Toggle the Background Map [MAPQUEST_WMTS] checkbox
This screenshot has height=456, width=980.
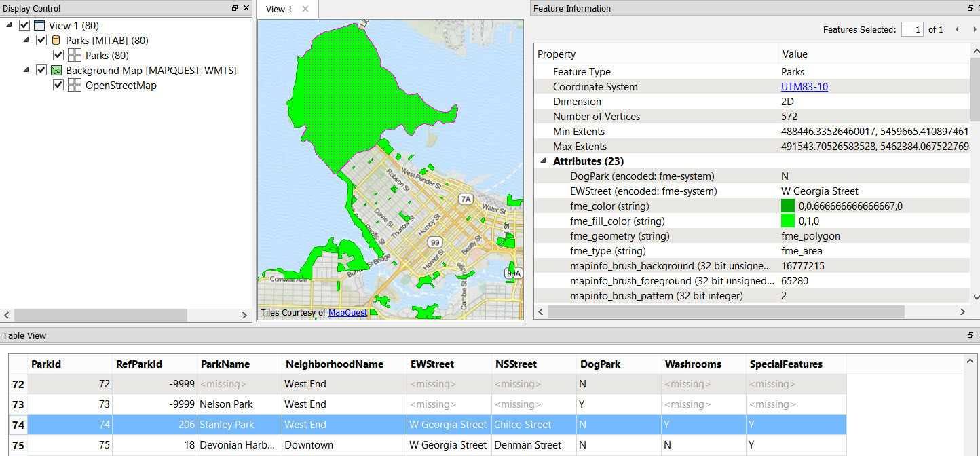[41, 71]
